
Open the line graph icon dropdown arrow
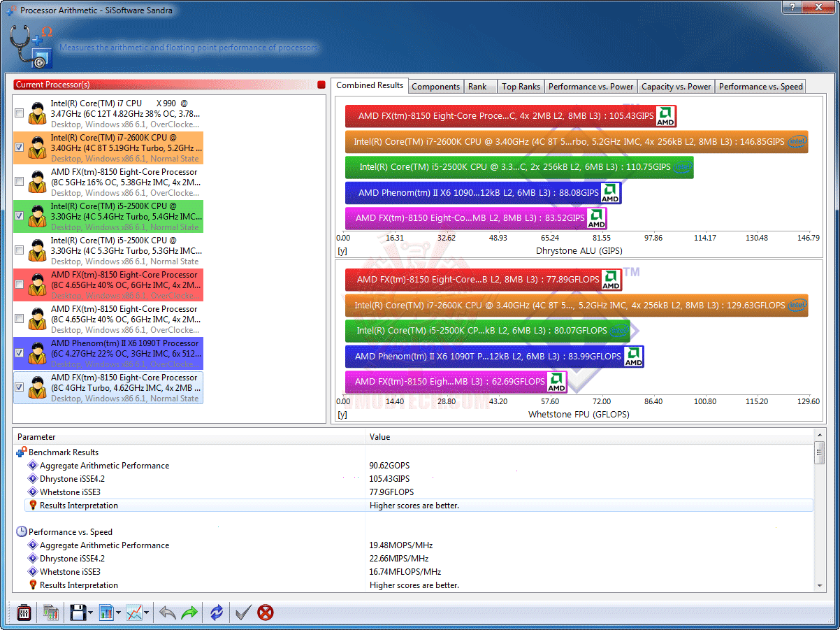[x=147, y=614]
